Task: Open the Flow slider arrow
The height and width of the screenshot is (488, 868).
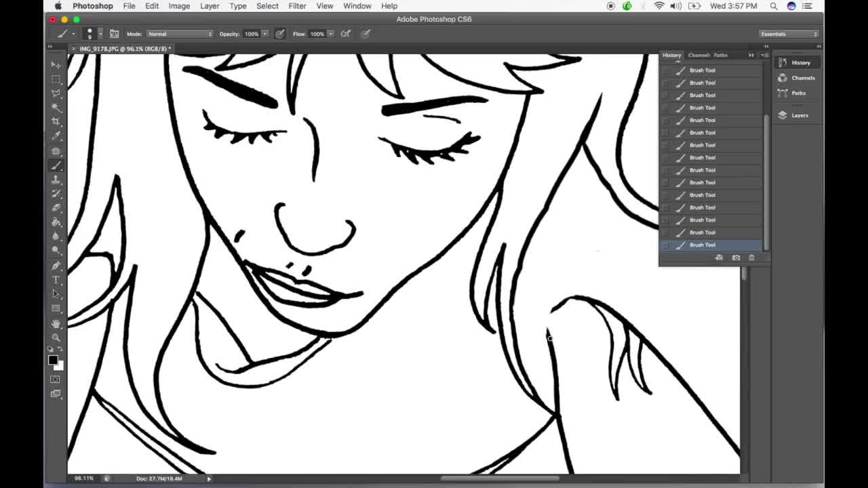Action: [x=330, y=34]
